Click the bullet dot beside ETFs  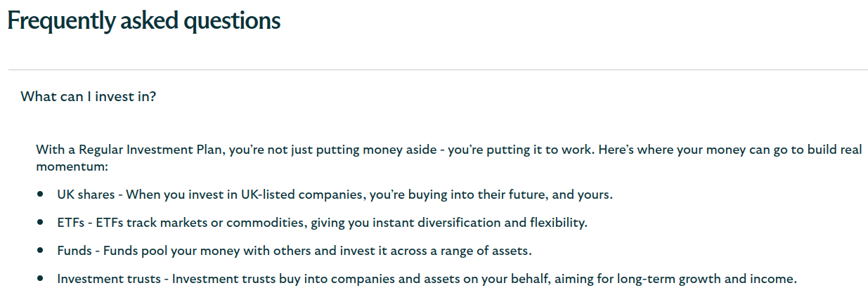41,222
